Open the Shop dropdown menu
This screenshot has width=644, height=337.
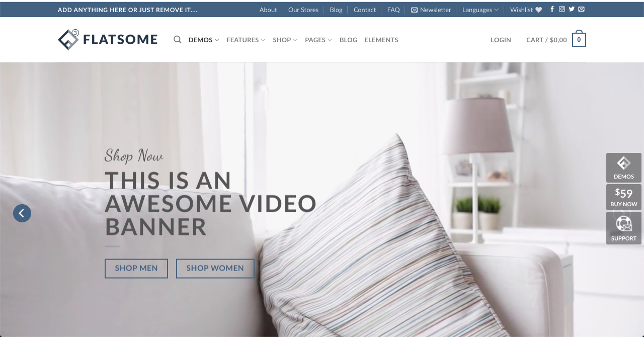coord(285,40)
